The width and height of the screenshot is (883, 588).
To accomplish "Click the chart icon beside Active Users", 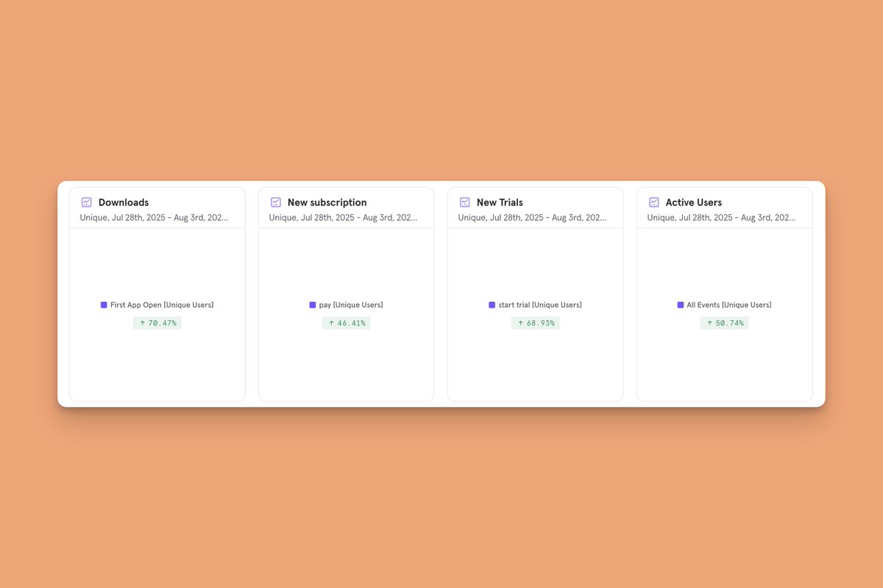I will click(653, 202).
